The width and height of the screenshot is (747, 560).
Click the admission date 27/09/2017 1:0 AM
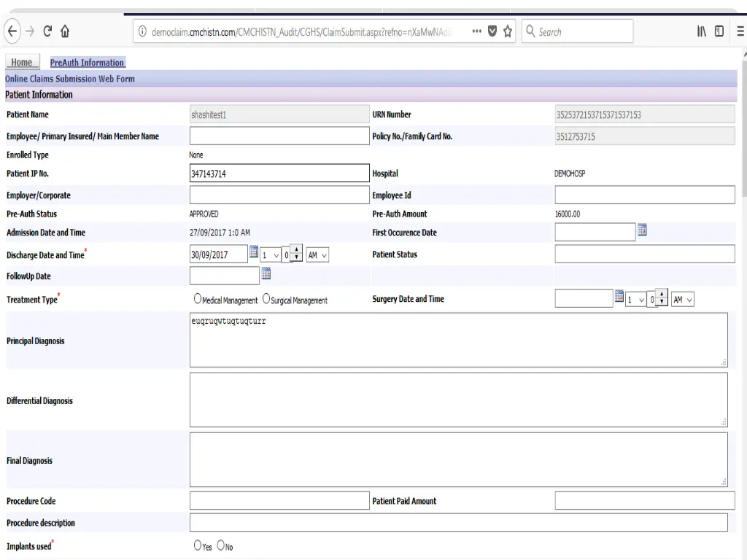coord(220,233)
